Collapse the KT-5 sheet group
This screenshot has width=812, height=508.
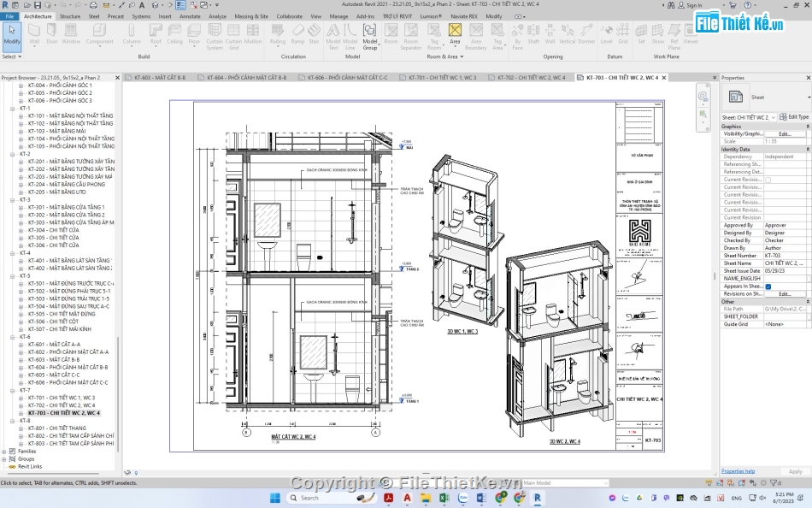coord(13,275)
